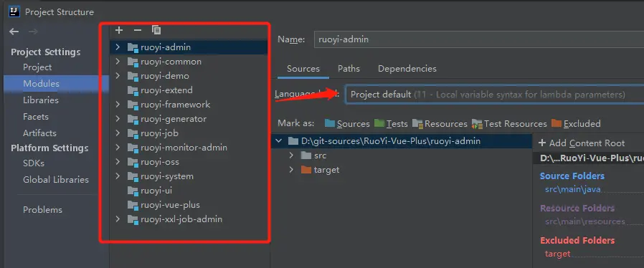Select ruoyi-common module name
The height and width of the screenshot is (268, 644).
coord(171,62)
